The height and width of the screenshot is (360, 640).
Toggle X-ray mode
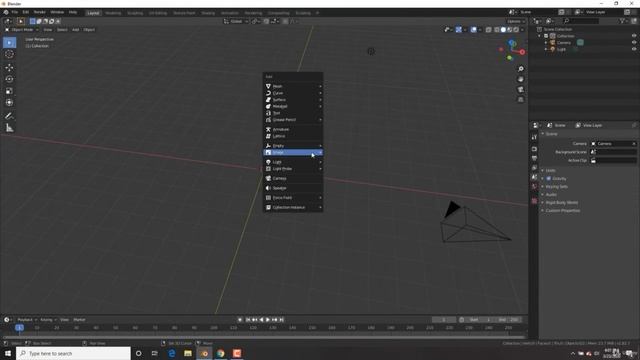[x=488, y=30]
